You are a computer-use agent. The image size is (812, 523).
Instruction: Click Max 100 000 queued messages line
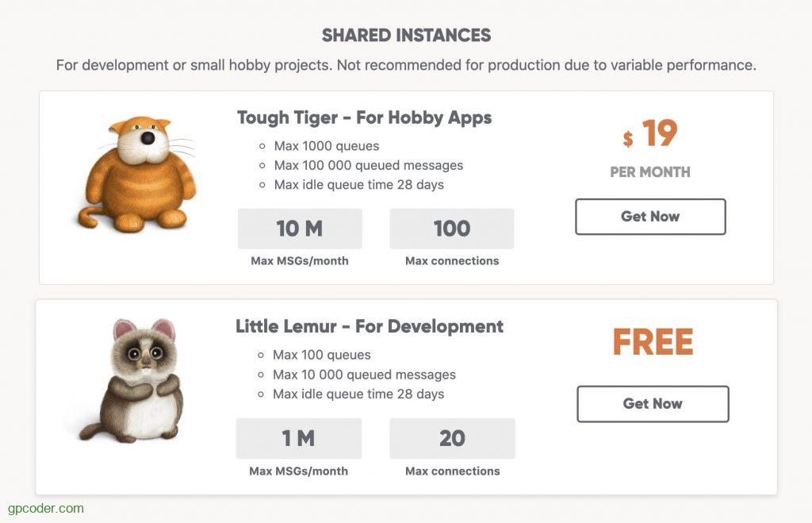coord(368,166)
